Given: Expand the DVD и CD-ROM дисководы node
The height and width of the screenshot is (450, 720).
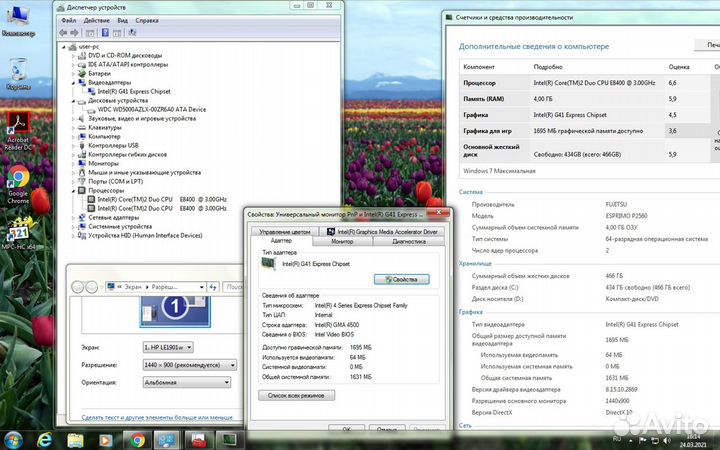Looking at the screenshot, I should pos(73,56).
